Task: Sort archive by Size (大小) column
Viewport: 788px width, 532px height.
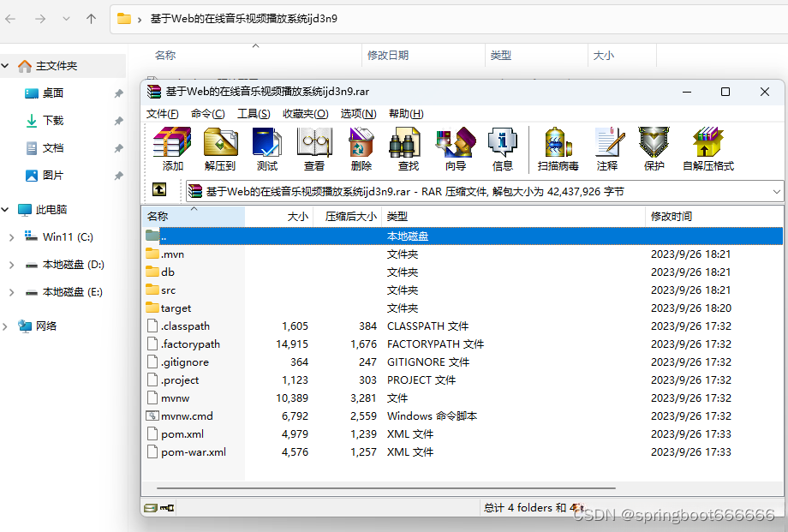Action: (279, 216)
